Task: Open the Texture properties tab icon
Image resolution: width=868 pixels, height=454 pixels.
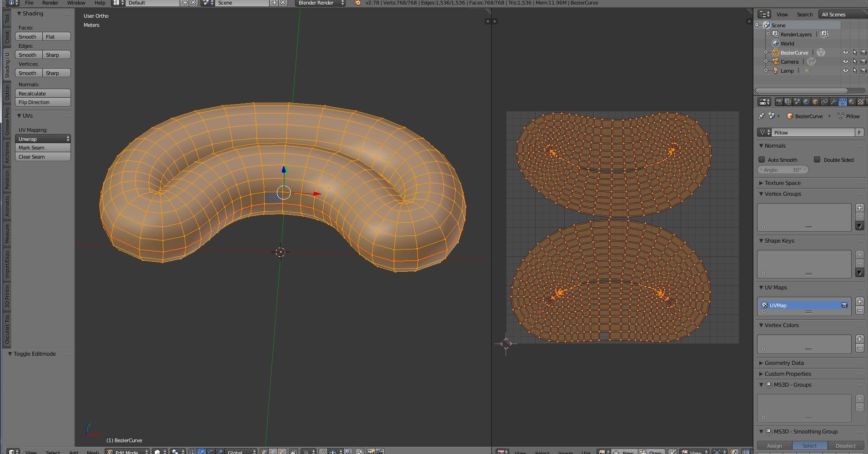Action: (861, 102)
